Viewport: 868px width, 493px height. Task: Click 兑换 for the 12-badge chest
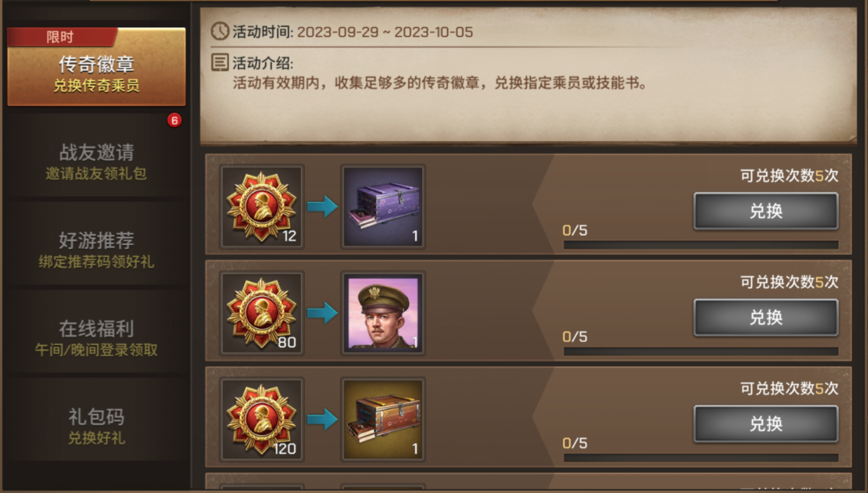point(766,211)
